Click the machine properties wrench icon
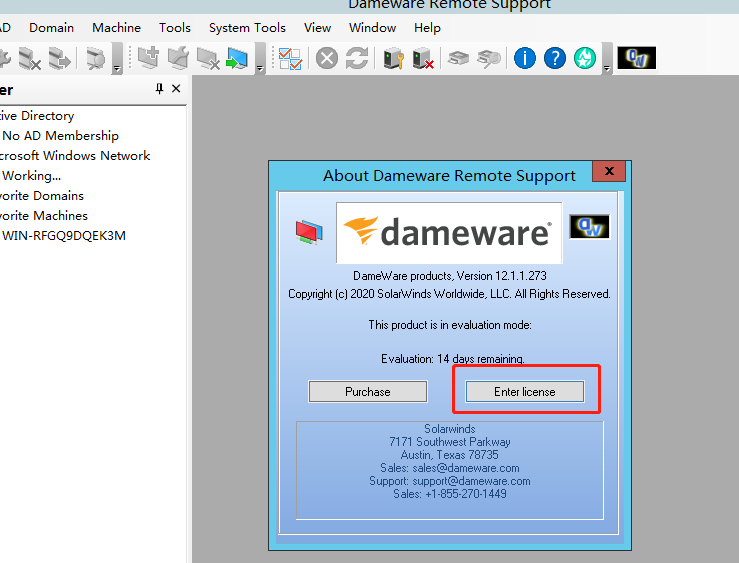The image size is (739, 563). [x=178, y=59]
